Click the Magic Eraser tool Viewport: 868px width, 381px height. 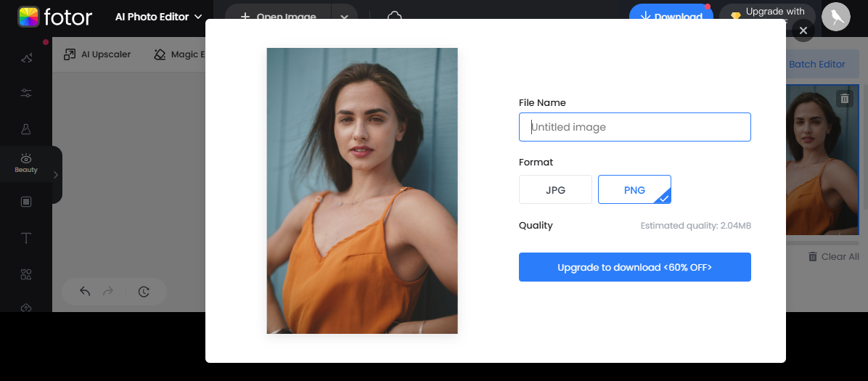click(179, 54)
